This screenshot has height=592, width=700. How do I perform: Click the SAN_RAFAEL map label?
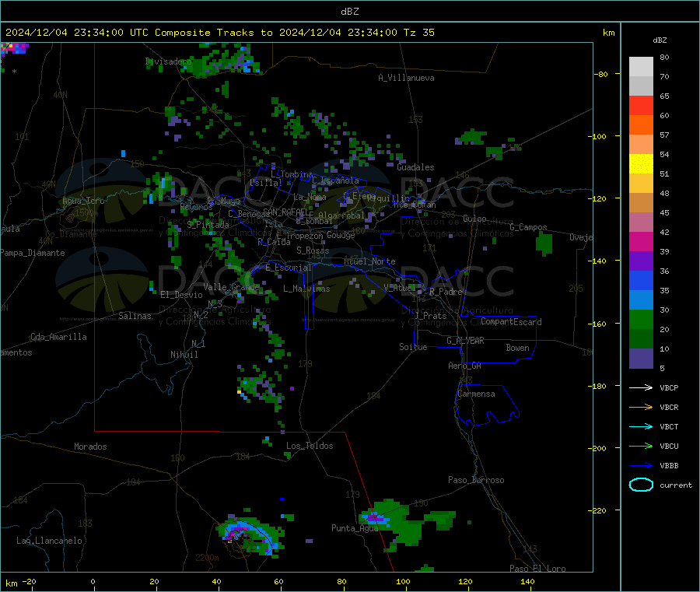(x=285, y=212)
